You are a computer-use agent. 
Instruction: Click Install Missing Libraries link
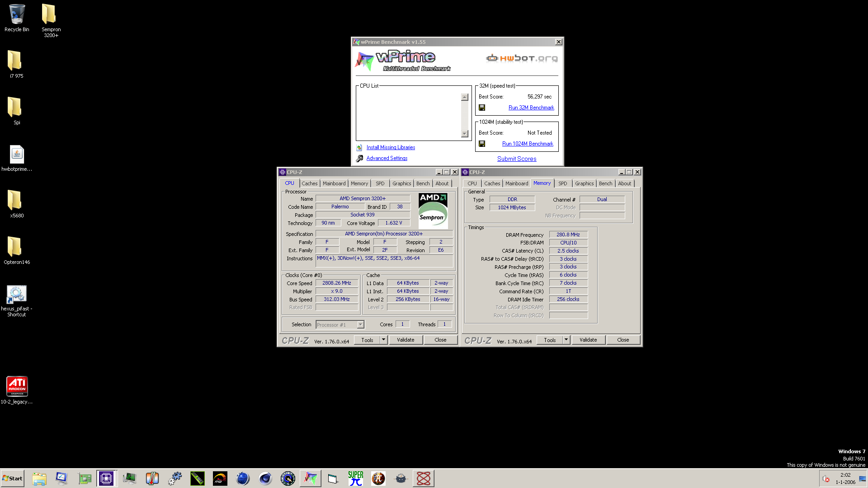pos(391,147)
